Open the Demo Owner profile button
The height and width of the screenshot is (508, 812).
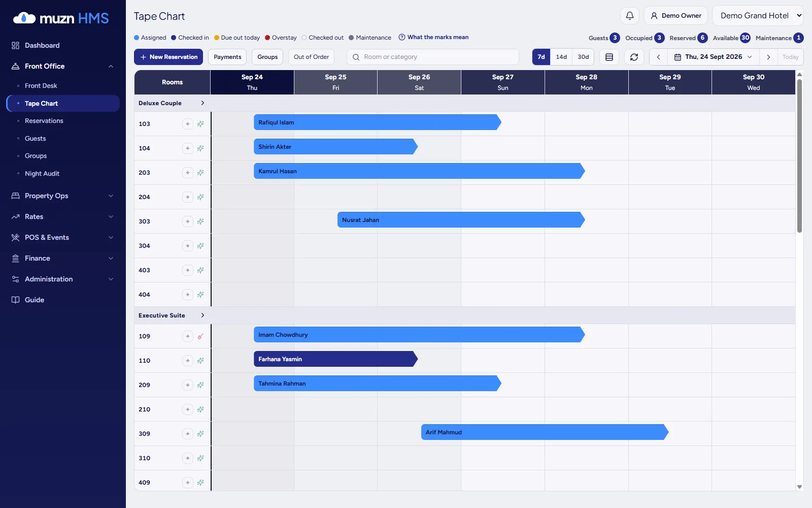coord(675,16)
